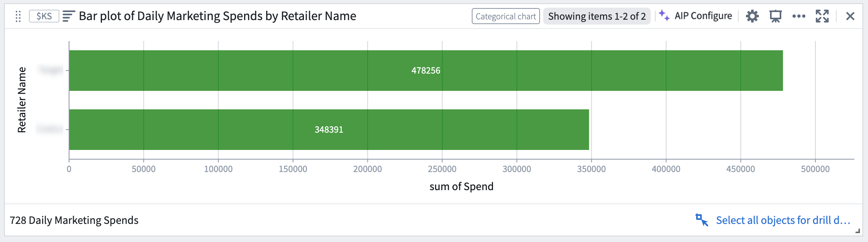Grab the drag handle dots icon

[18, 16]
